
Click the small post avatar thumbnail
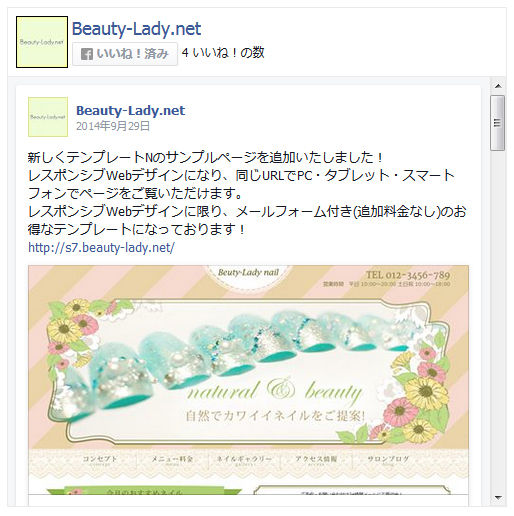coord(48,117)
